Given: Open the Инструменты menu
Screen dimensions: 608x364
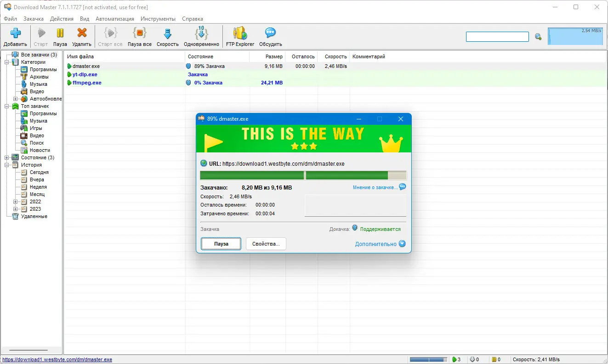Looking at the screenshot, I should coord(158,19).
